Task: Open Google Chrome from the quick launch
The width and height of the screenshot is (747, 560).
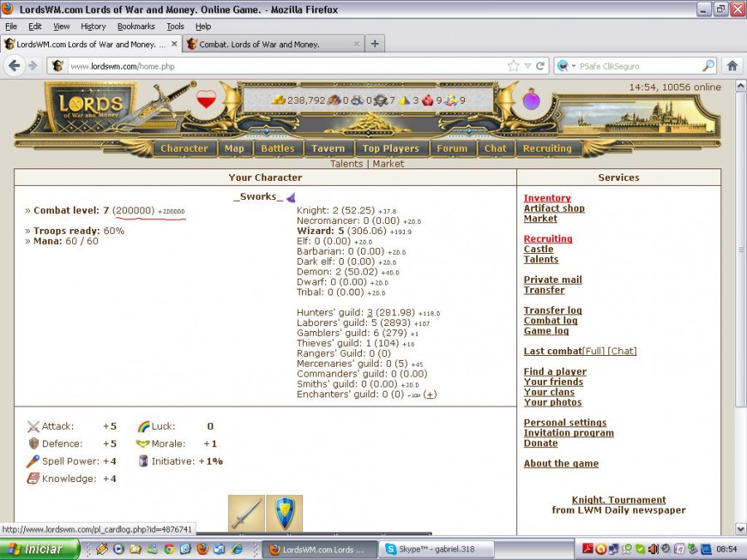Action: click(x=169, y=549)
